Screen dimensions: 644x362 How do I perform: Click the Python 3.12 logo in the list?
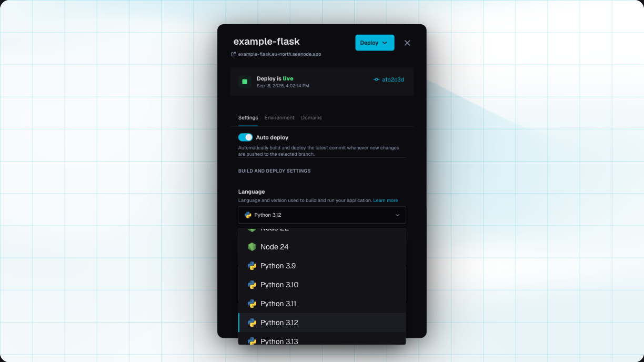252,323
